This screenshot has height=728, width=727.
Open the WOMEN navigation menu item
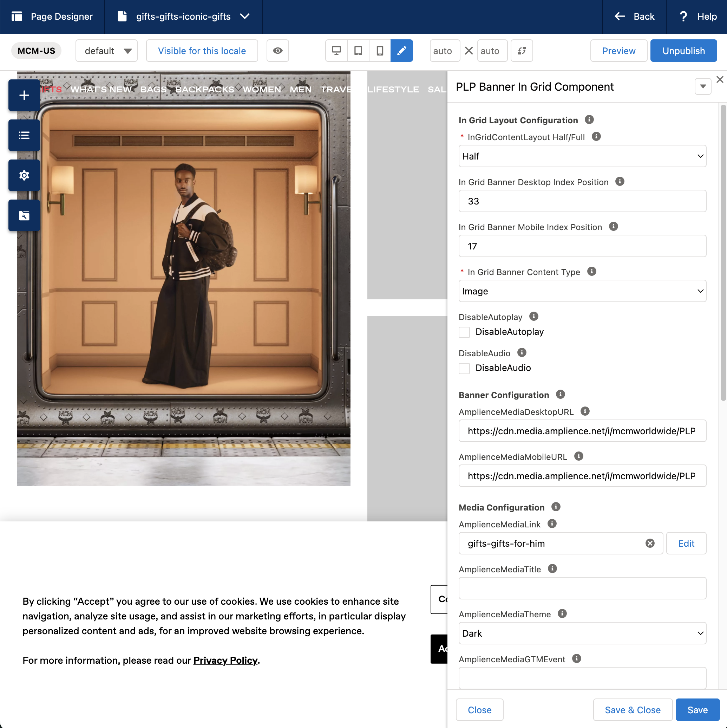tap(262, 89)
